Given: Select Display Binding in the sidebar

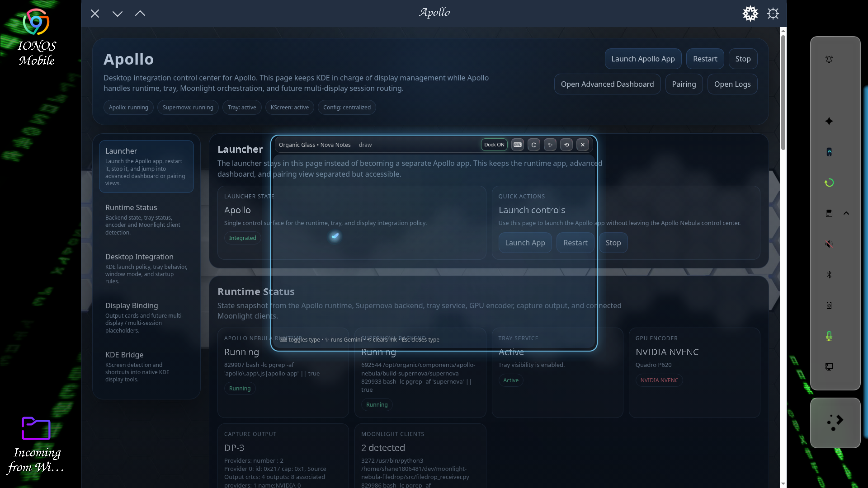Looking at the screenshot, I should (146, 318).
